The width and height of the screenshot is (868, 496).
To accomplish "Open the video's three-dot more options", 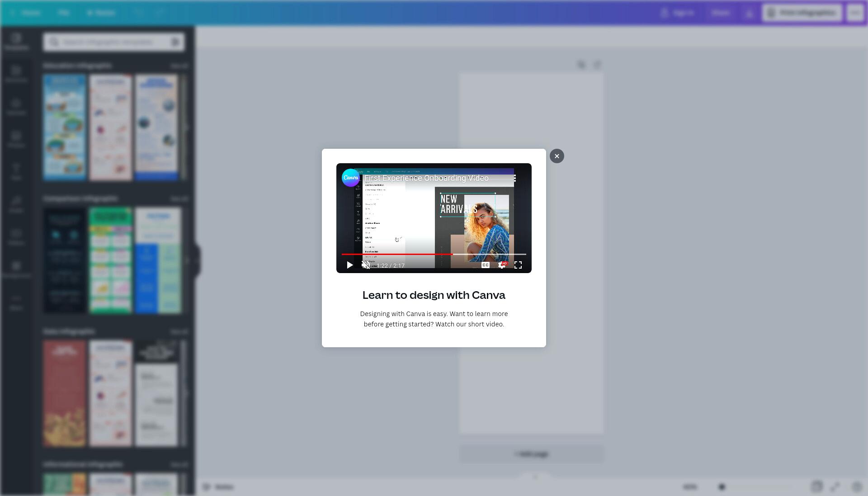I will (514, 178).
